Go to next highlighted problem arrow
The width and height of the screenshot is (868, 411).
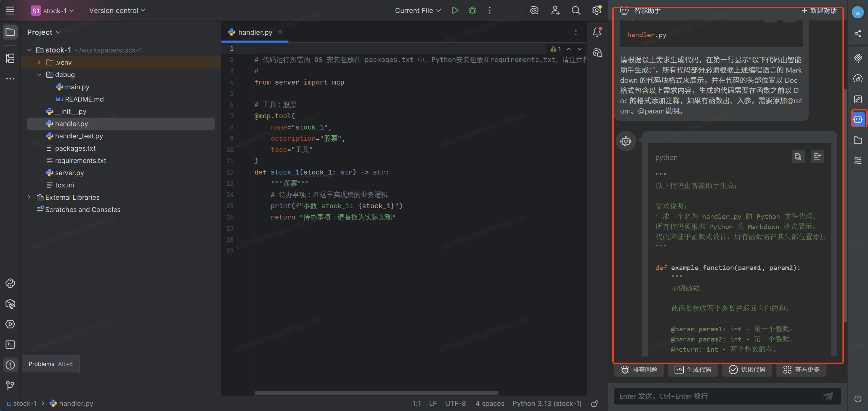tap(580, 49)
